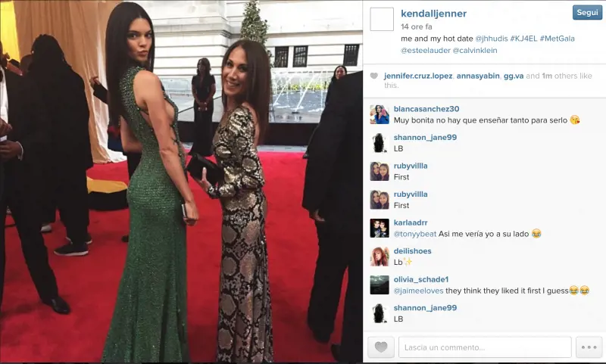This screenshot has height=364, width=606.
Task: Open the #MetGala hashtag link
Action: [x=557, y=39]
